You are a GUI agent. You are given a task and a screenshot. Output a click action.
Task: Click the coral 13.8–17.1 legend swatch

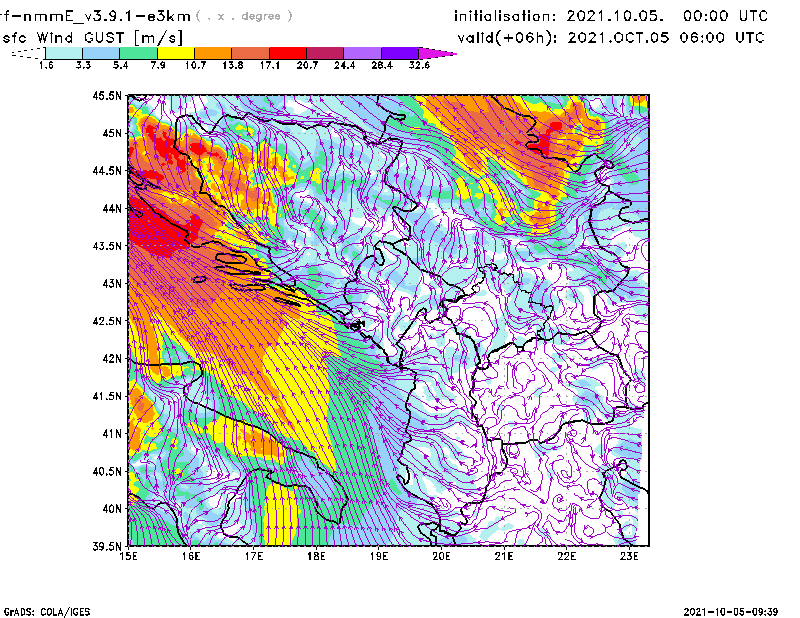pyautogui.click(x=251, y=53)
